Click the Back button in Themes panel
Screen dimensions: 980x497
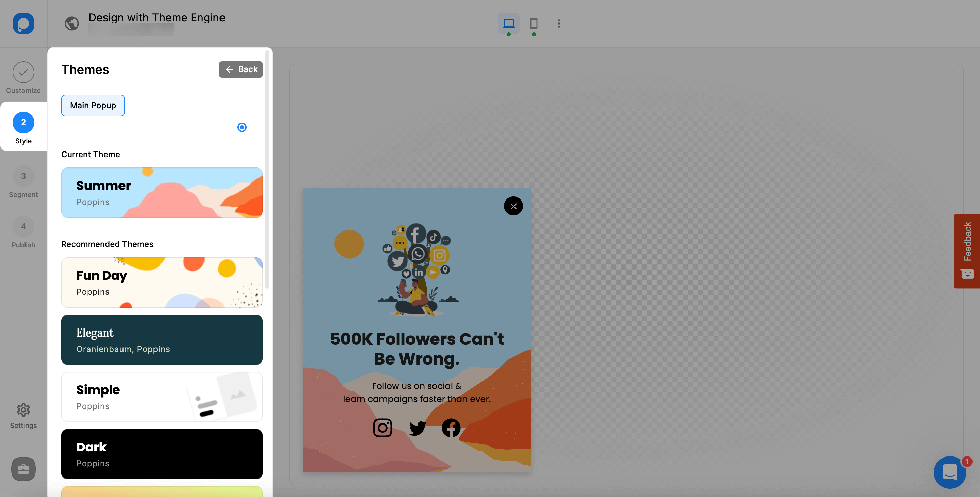(241, 69)
